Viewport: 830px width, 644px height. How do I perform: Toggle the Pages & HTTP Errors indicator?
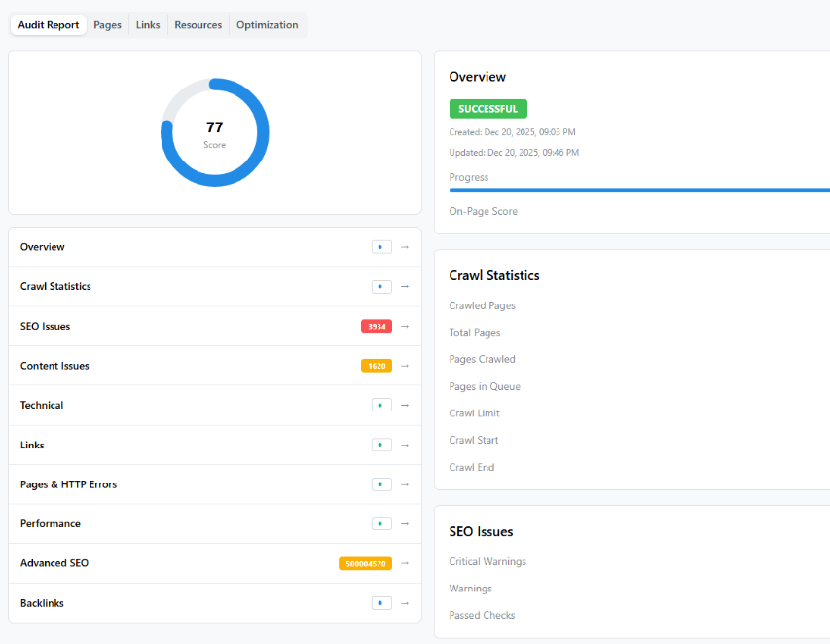(380, 483)
